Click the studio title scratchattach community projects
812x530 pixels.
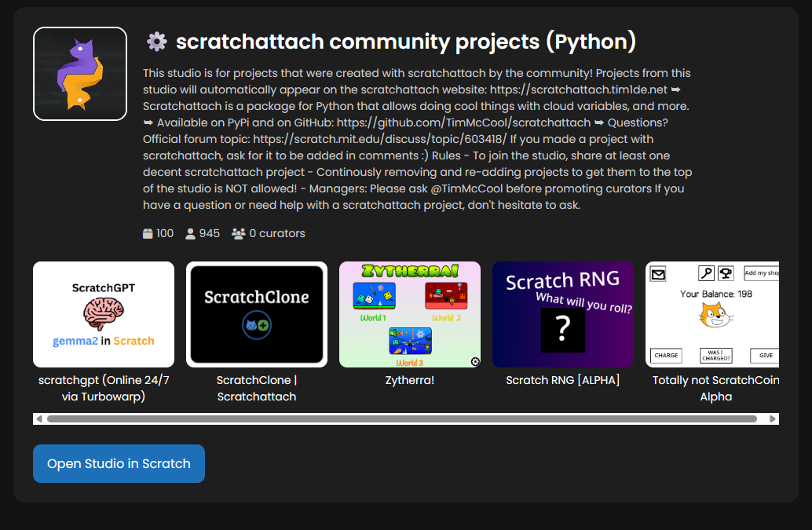point(406,42)
